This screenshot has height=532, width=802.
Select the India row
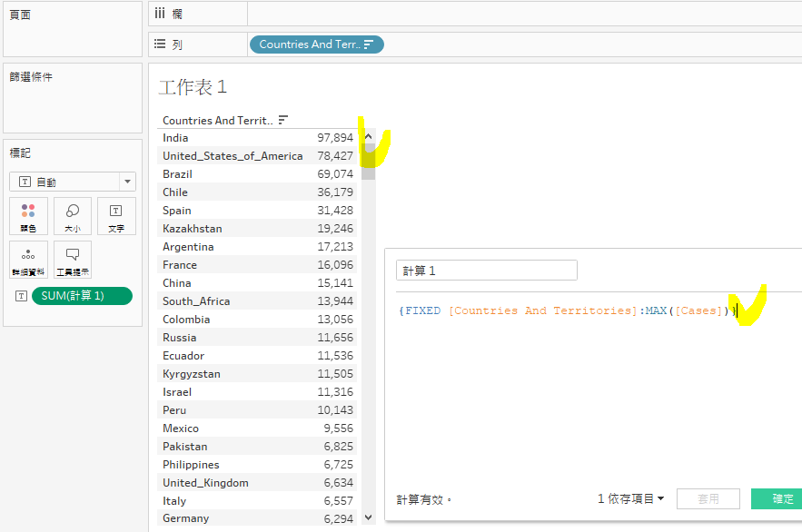(257, 138)
